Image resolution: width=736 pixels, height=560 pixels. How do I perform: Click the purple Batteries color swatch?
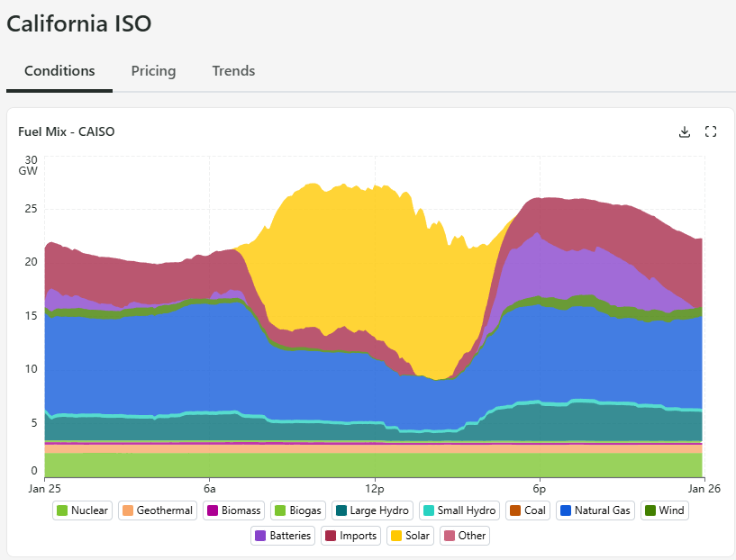point(260,536)
